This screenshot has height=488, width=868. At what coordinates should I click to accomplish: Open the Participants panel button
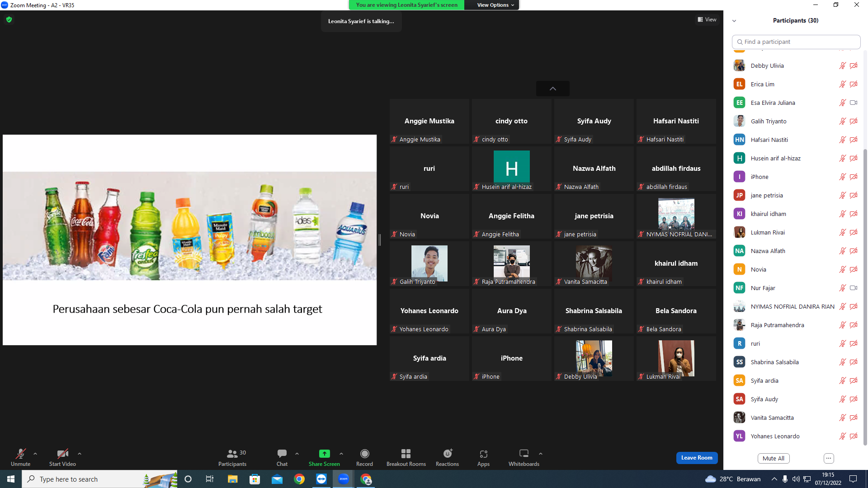pos(232,457)
